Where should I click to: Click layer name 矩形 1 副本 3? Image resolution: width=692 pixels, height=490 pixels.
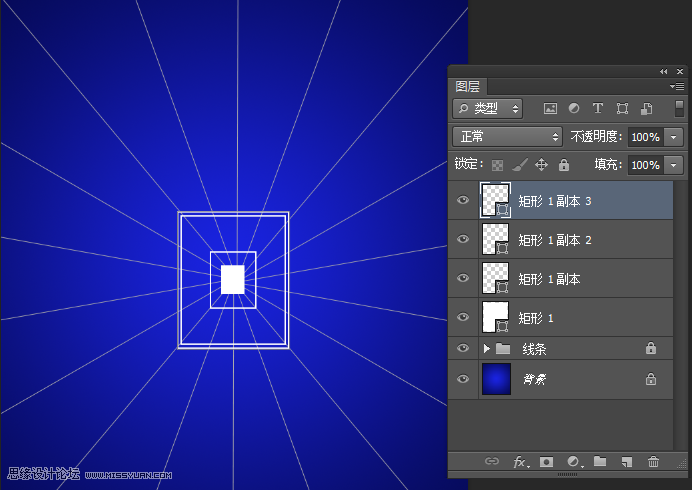click(555, 201)
